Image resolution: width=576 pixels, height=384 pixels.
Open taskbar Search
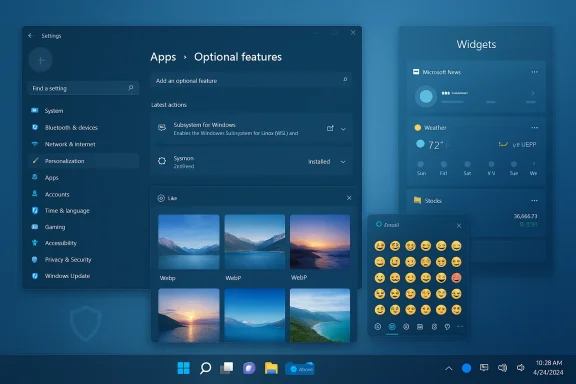(205, 368)
